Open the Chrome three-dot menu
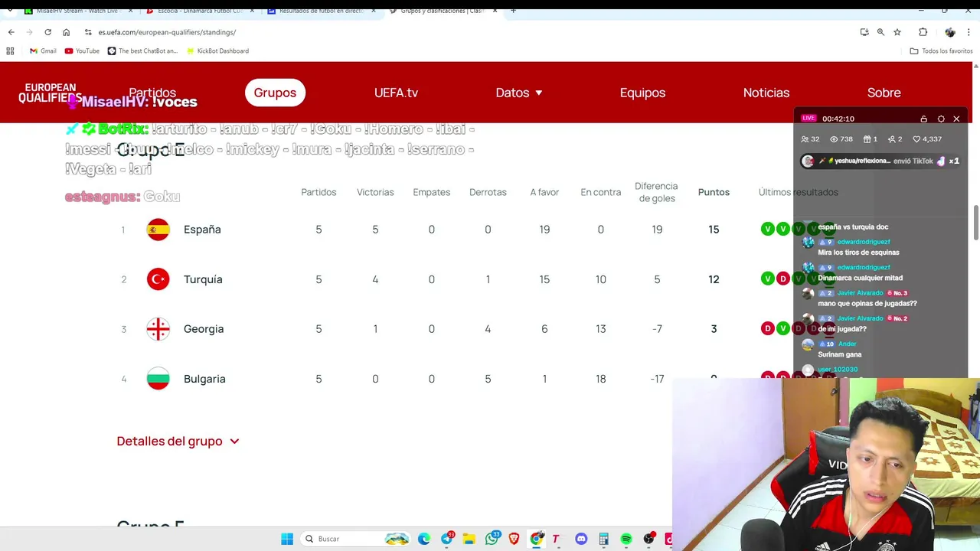980x551 pixels. point(970,32)
